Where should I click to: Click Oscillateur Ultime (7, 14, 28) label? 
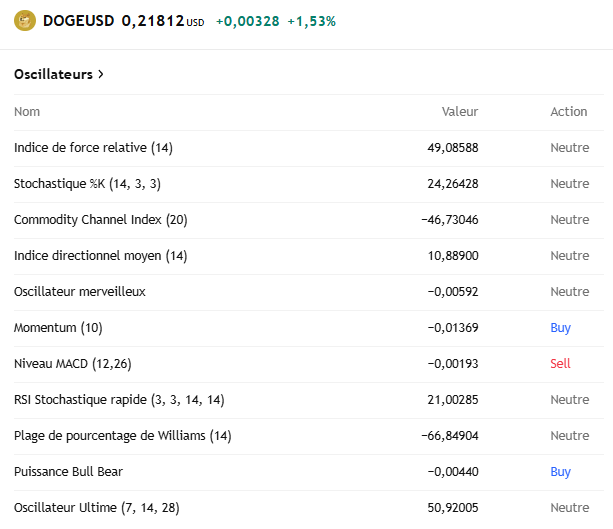coord(96,508)
